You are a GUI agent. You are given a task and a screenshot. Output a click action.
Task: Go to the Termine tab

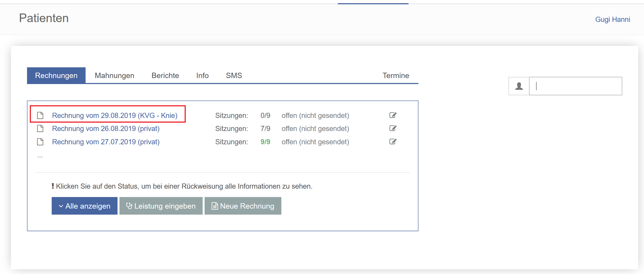(396, 75)
